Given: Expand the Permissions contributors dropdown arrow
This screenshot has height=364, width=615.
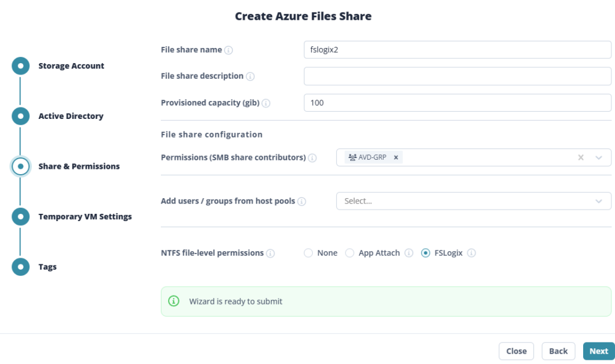Looking at the screenshot, I should click(x=599, y=157).
